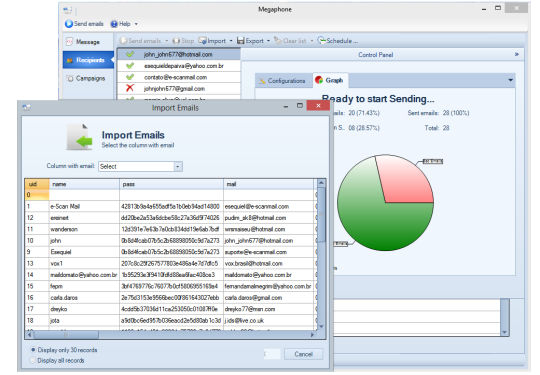540x375 pixels.
Task: Choose Display all records option
Action: (57, 361)
